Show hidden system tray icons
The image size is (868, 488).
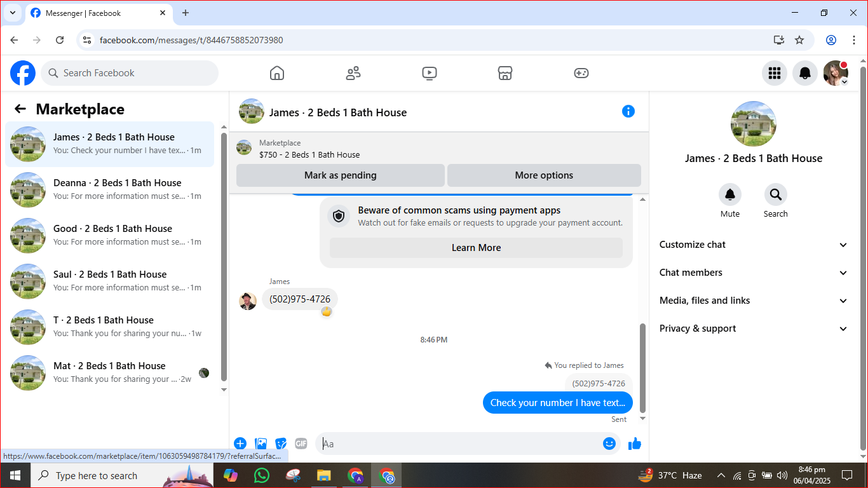pyautogui.click(x=721, y=475)
